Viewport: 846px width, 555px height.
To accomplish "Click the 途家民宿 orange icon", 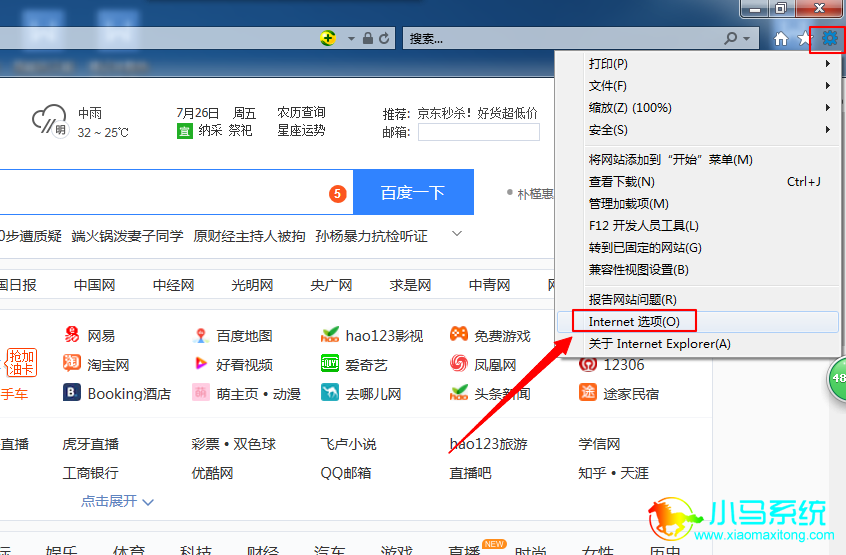I will (588, 392).
